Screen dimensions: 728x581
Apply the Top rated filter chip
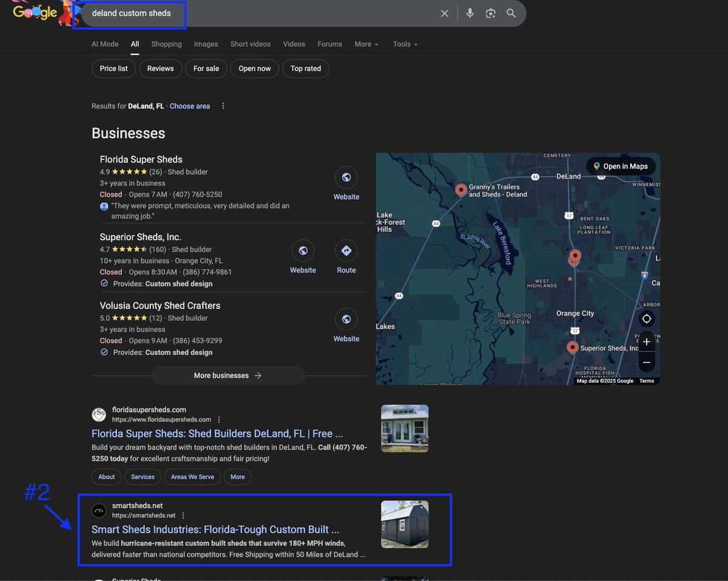pyautogui.click(x=306, y=69)
